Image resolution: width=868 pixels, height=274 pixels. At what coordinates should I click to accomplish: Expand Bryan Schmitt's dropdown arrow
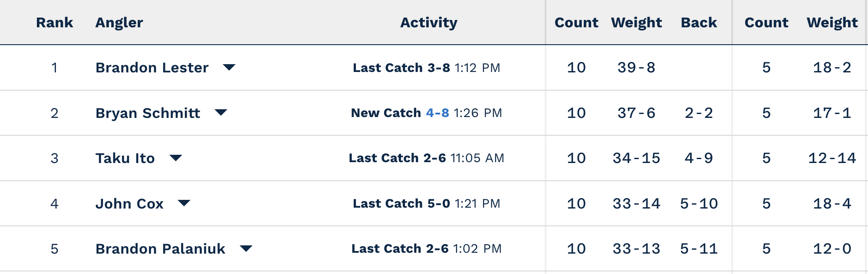pos(221,113)
